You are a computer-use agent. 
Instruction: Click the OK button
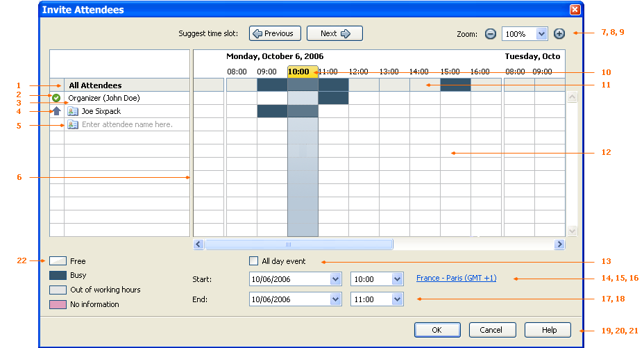437,330
